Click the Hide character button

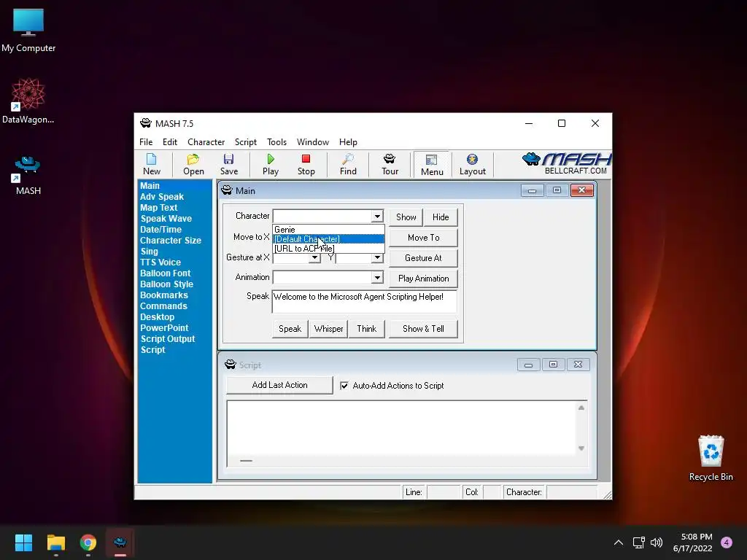click(441, 217)
